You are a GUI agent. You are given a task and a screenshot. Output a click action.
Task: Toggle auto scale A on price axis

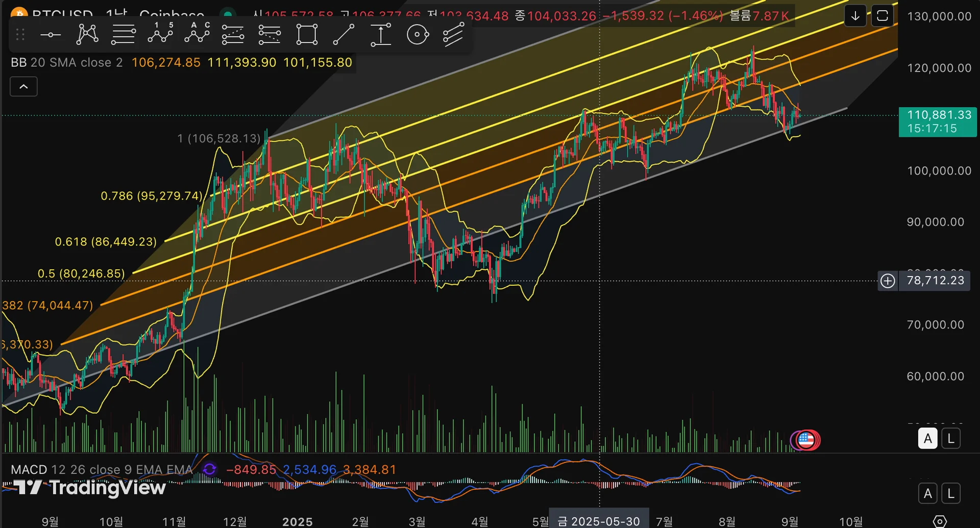[928, 439]
